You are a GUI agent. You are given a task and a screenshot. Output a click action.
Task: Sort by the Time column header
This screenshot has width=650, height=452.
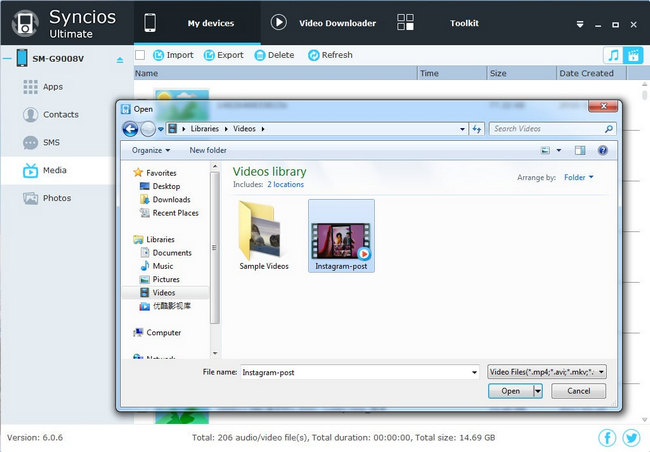(x=452, y=73)
